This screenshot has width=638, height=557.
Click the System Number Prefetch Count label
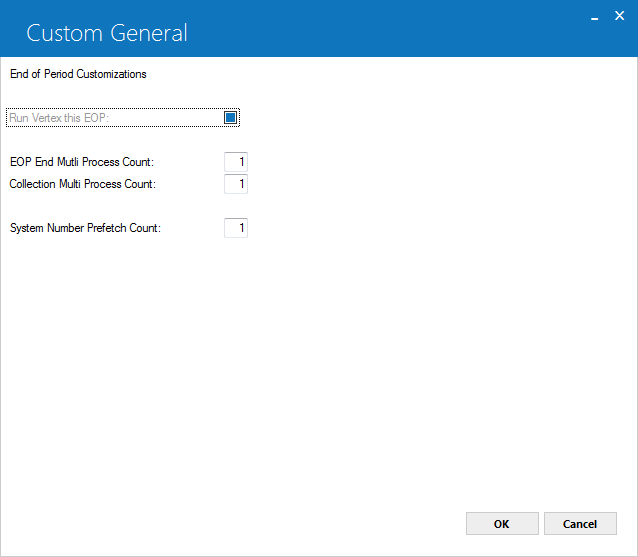85,228
